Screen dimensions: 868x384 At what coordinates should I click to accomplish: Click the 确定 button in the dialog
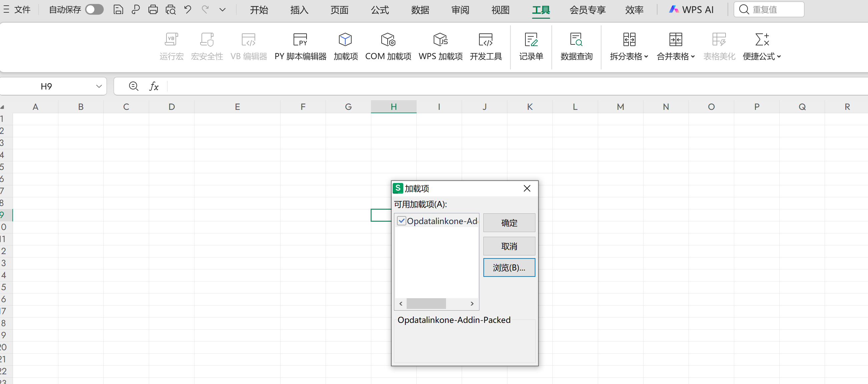coord(509,222)
